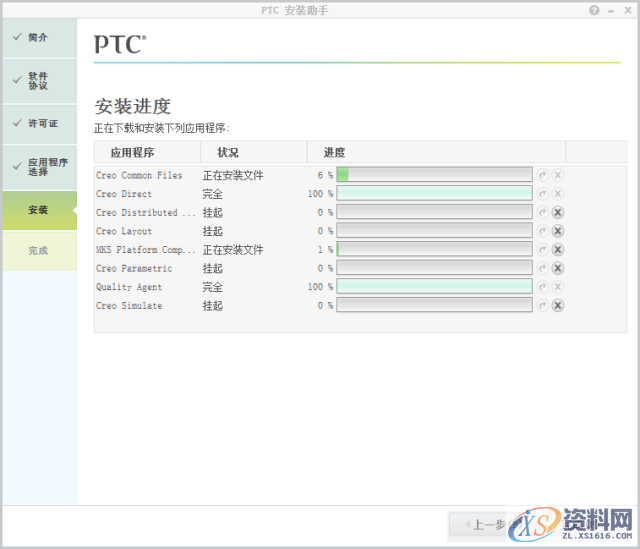The width and height of the screenshot is (640, 549).
Task: Open the 软件协议 step in sidebar
Action: click(40, 81)
